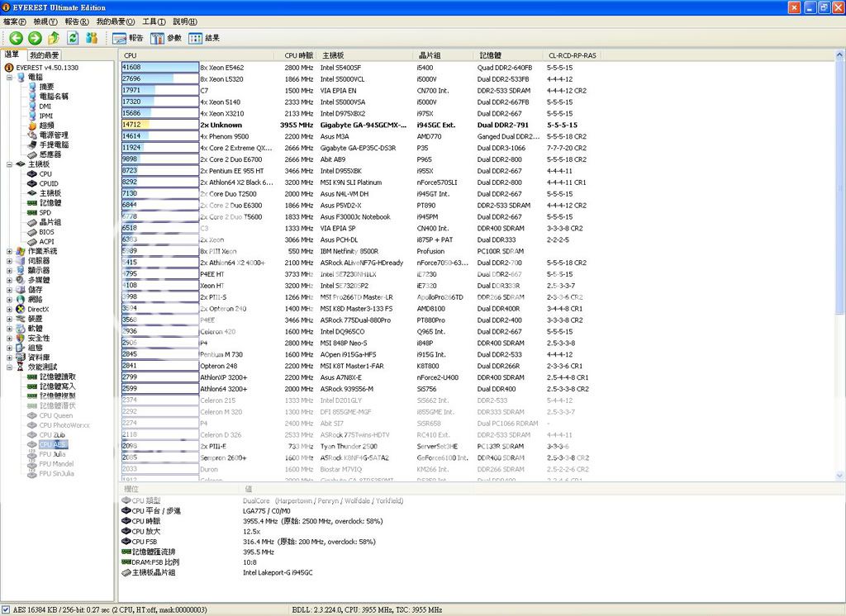Image resolution: width=846 pixels, height=616 pixels.
Task: Select the CPU Queen benchmark
Action: click(x=55, y=415)
